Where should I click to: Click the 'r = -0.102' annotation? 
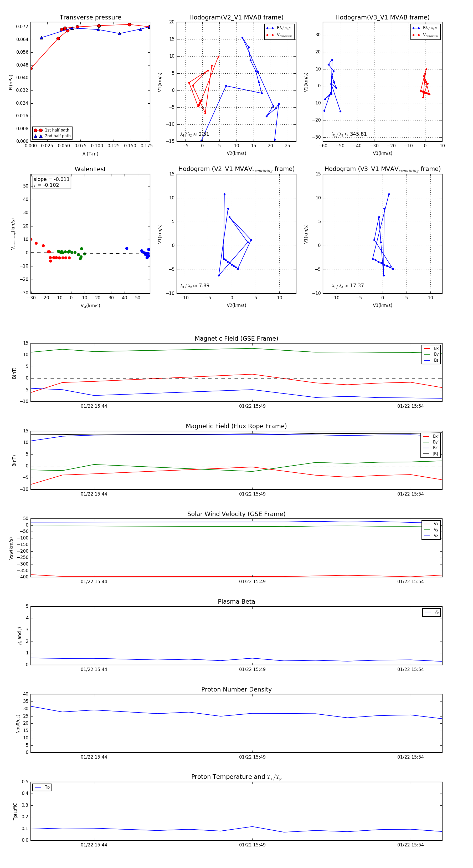pos(47,185)
